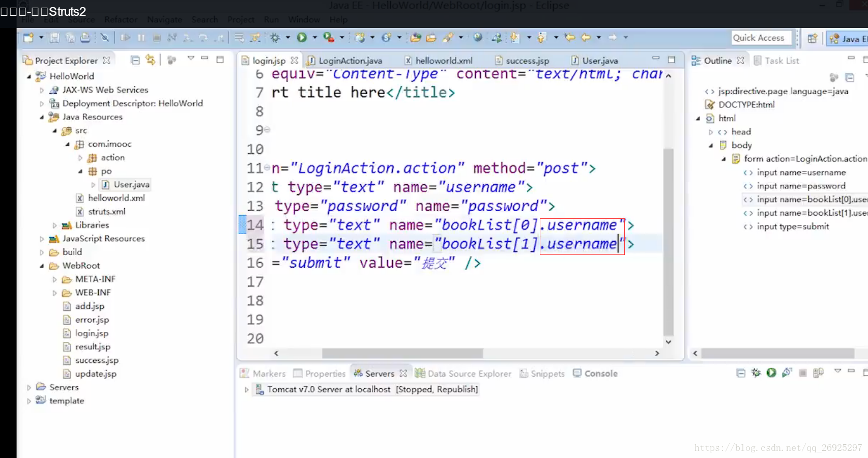Open the Debug configurations dropdown arrow
This screenshot has width=868, height=458.
[288, 37]
